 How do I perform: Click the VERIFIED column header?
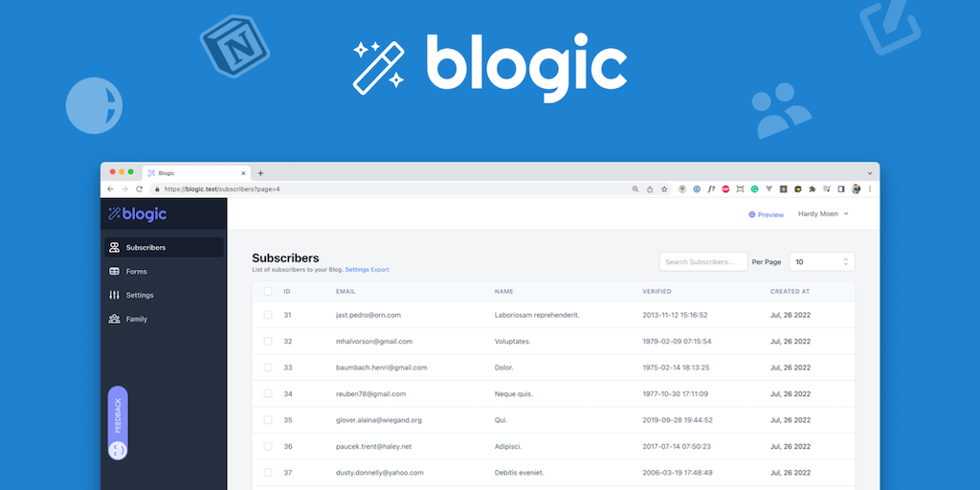click(657, 291)
